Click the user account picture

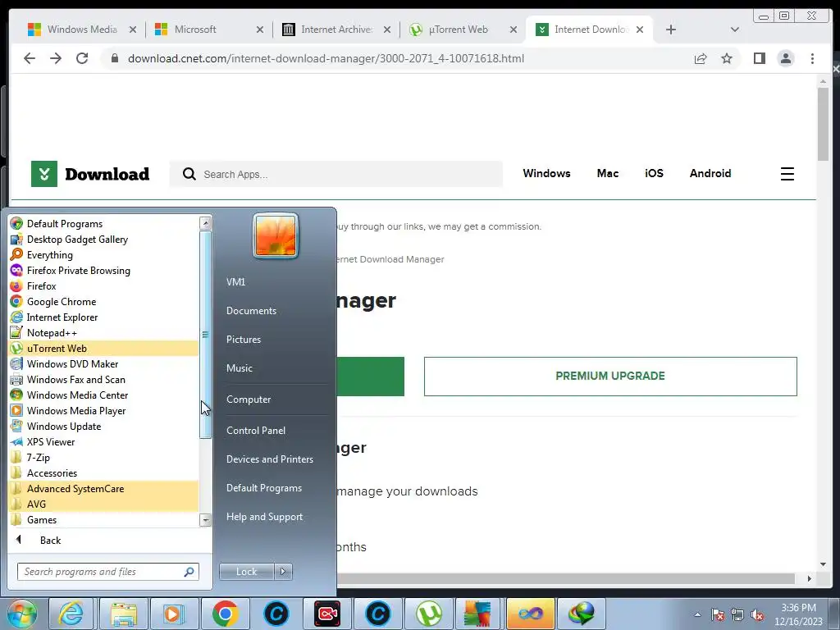[x=276, y=236]
